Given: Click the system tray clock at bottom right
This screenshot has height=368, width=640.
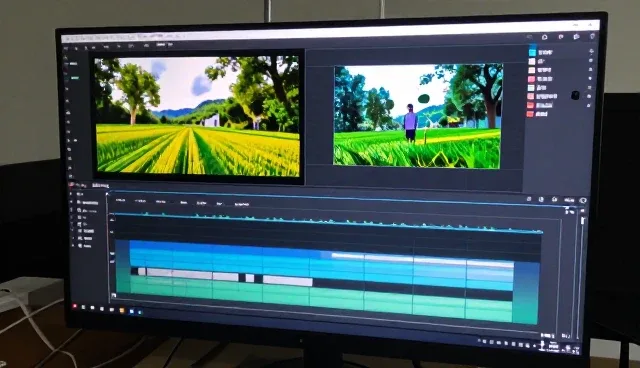Looking at the screenshot, I should 552,346.
